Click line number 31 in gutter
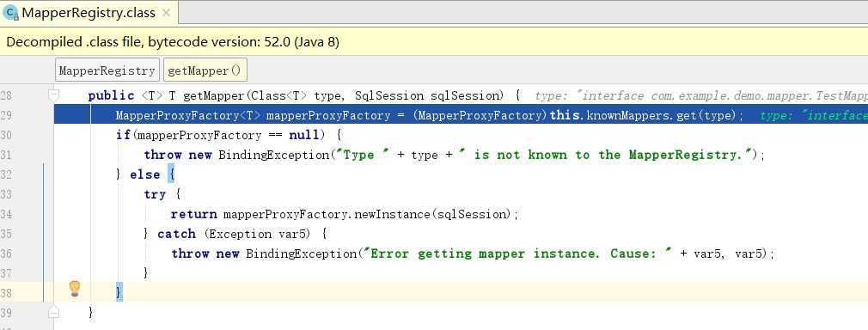Image resolution: width=868 pixels, height=330 pixels. coord(7,155)
